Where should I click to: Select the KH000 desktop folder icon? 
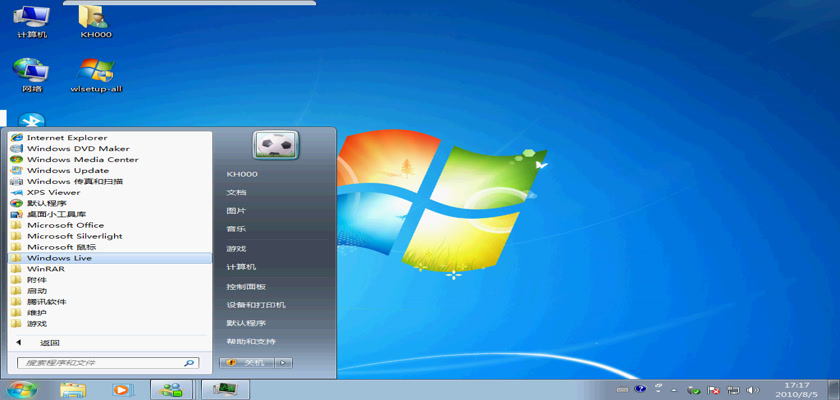point(96,21)
